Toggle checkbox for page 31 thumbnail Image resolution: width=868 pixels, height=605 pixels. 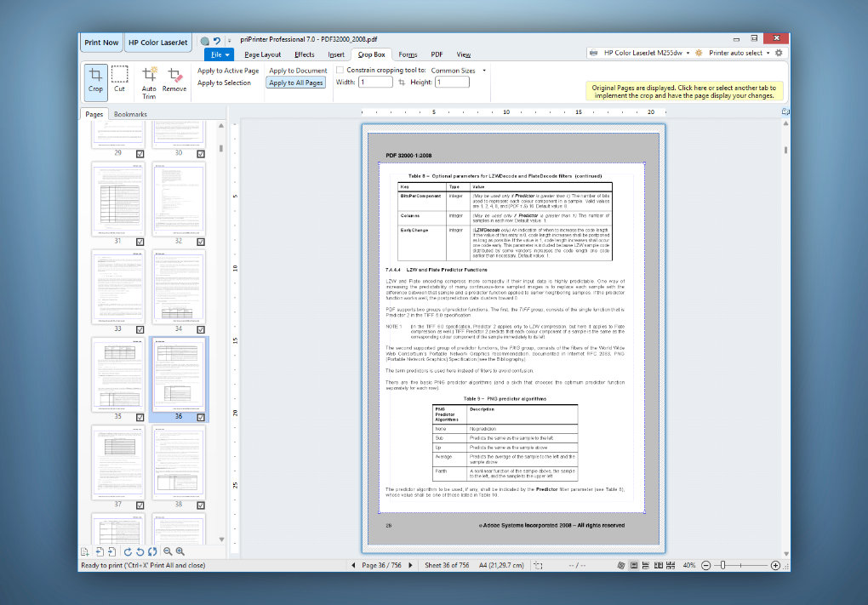pyautogui.click(x=140, y=242)
